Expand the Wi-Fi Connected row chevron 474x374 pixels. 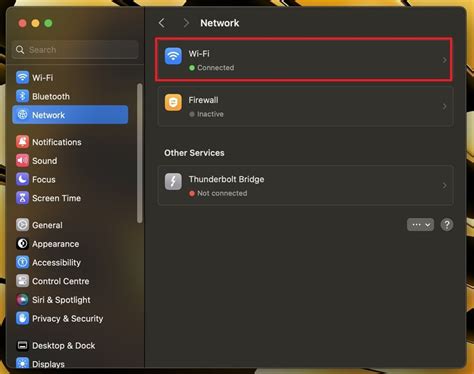pyautogui.click(x=444, y=60)
